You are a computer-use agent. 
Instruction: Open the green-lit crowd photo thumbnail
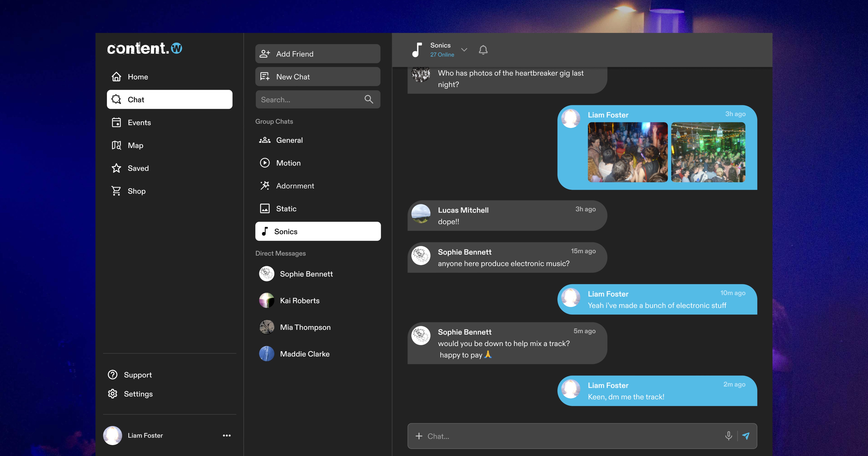coord(708,152)
